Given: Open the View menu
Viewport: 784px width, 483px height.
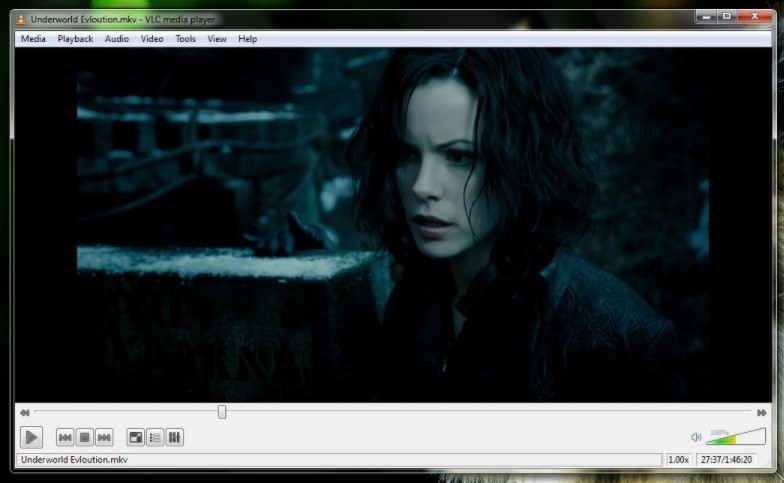Looking at the screenshot, I should tap(217, 38).
